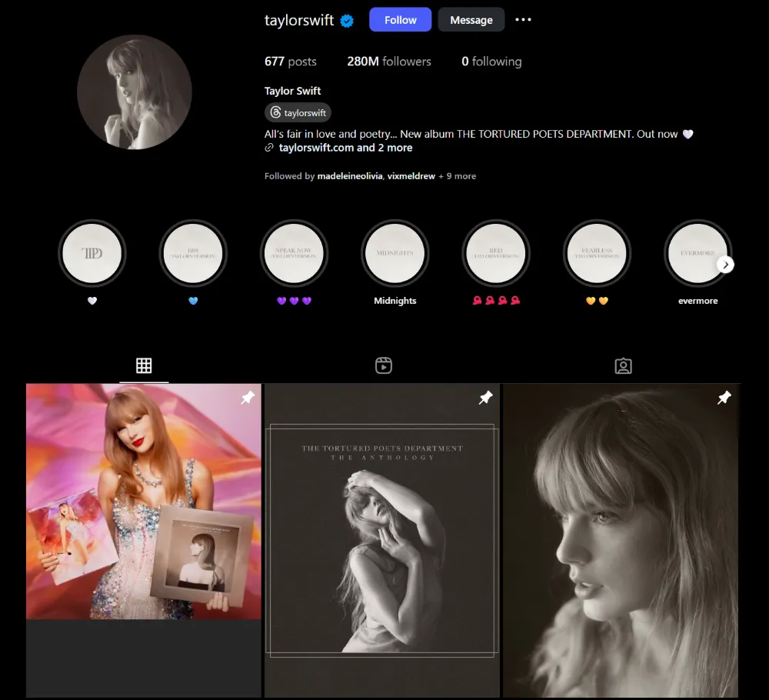Click the blue verified badge next to taylorswift
Viewport: 769px width, 700px height.
348,21
